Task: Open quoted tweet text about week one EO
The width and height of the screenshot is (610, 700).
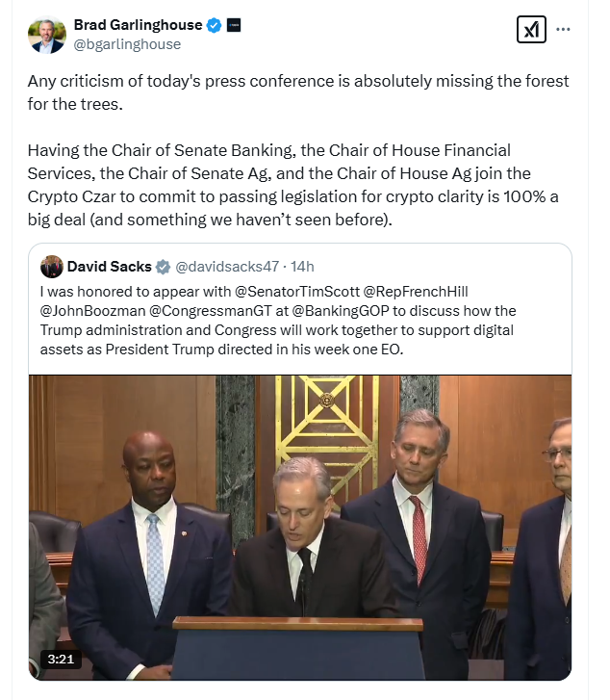Action: [x=278, y=320]
